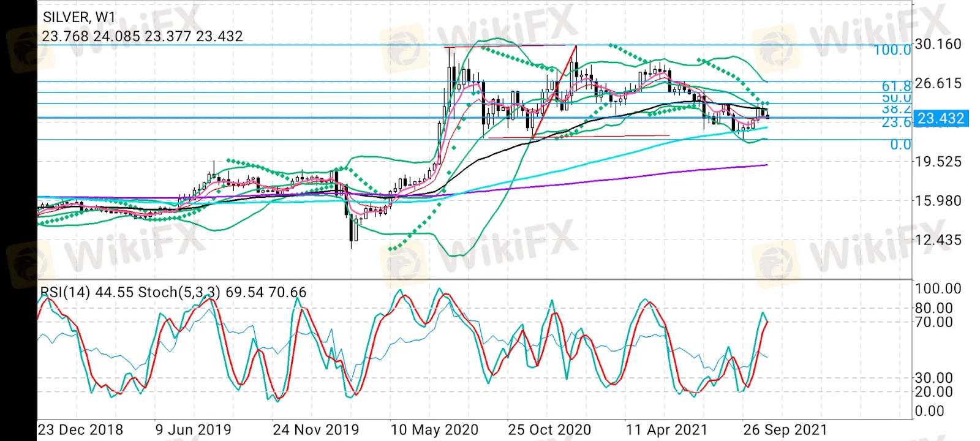Select the 15.980 price axis value
This screenshot has width=980, height=441.
(x=938, y=201)
